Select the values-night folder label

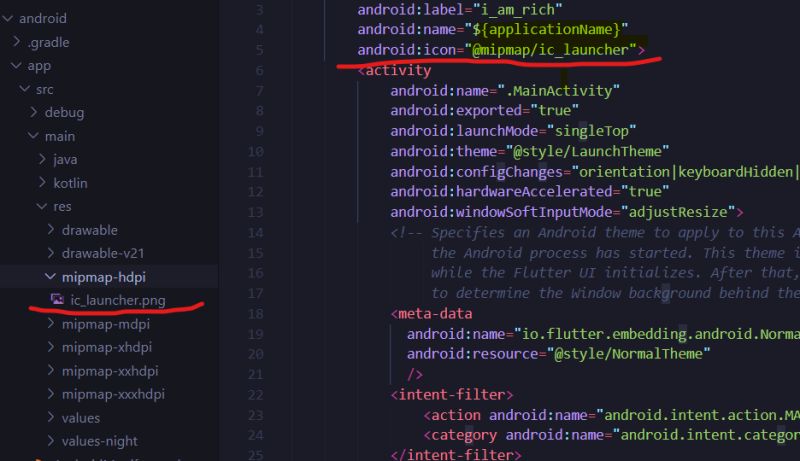pyautogui.click(x=100, y=441)
